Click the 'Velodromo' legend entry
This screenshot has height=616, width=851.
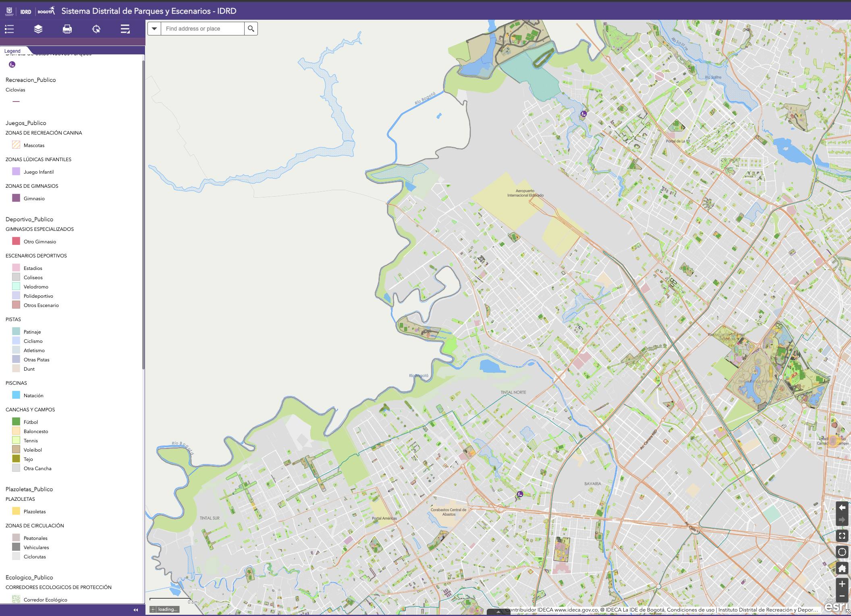(x=36, y=287)
